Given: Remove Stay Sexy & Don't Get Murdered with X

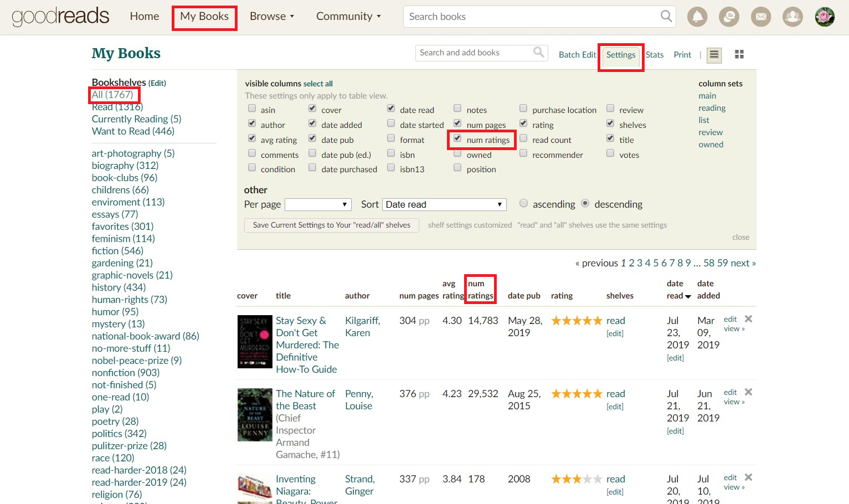Looking at the screenshot, I should click(x=749, y=319).
